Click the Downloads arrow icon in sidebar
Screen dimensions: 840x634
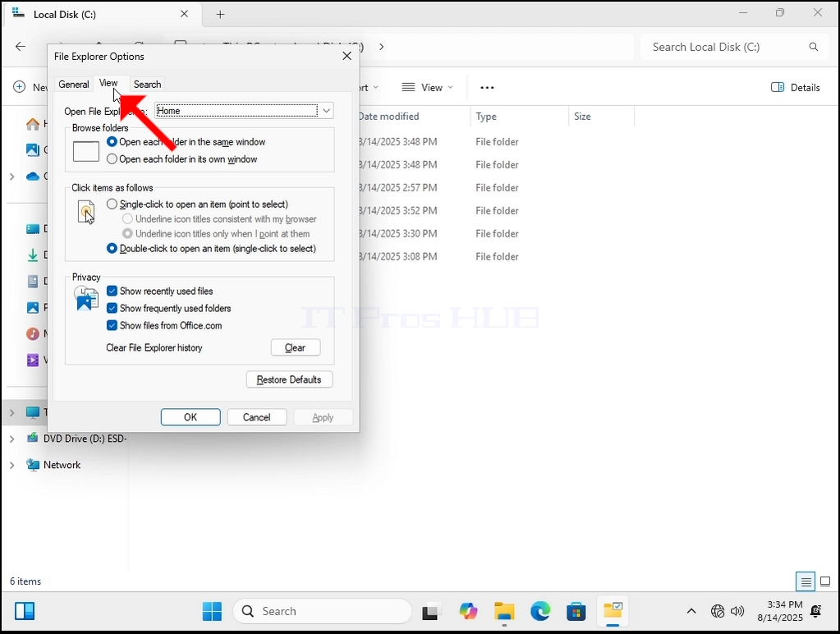(x=33, y=255)
